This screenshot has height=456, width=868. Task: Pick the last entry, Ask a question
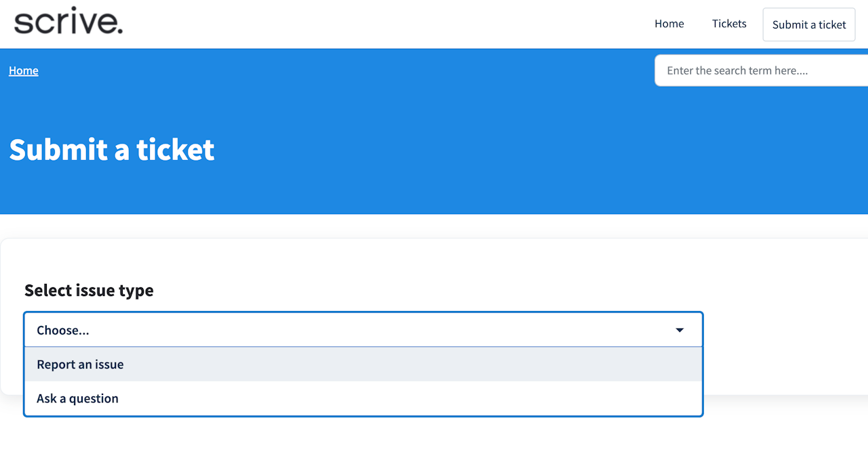tap(363, 398)
